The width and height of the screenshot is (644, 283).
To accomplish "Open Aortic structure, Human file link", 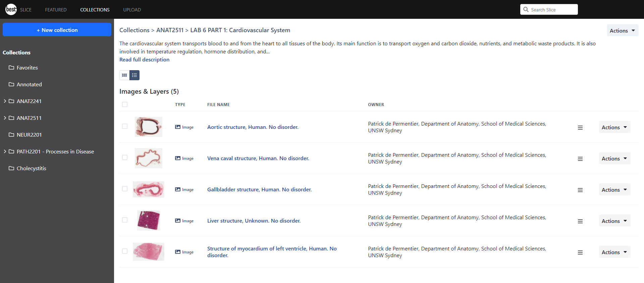I will pos(253,127).
